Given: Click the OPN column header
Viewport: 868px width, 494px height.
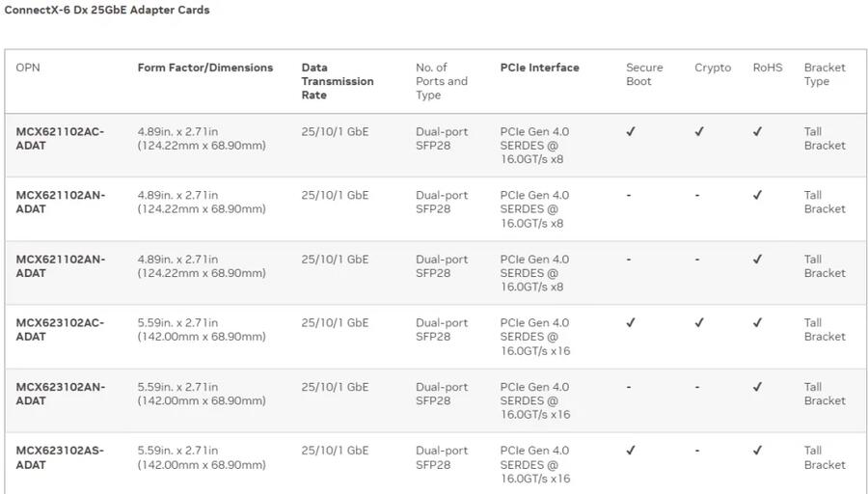Looking at the screenshot, I should coord(28,68).
